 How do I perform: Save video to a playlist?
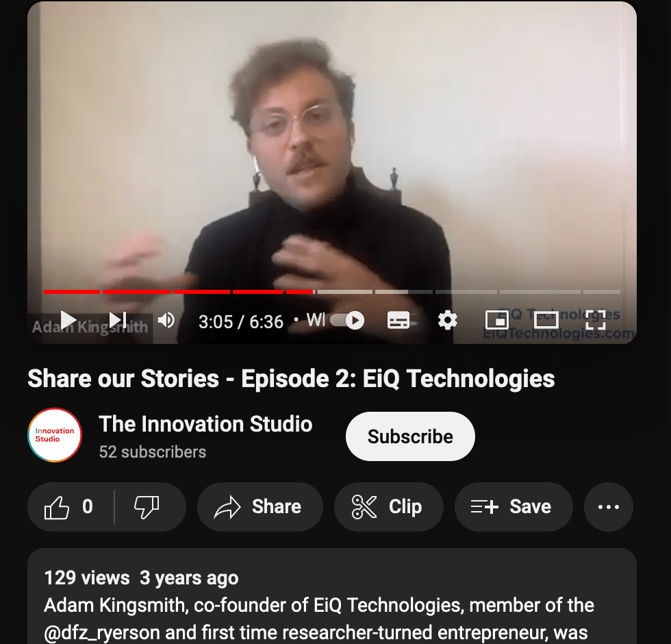tap(514, 507)
